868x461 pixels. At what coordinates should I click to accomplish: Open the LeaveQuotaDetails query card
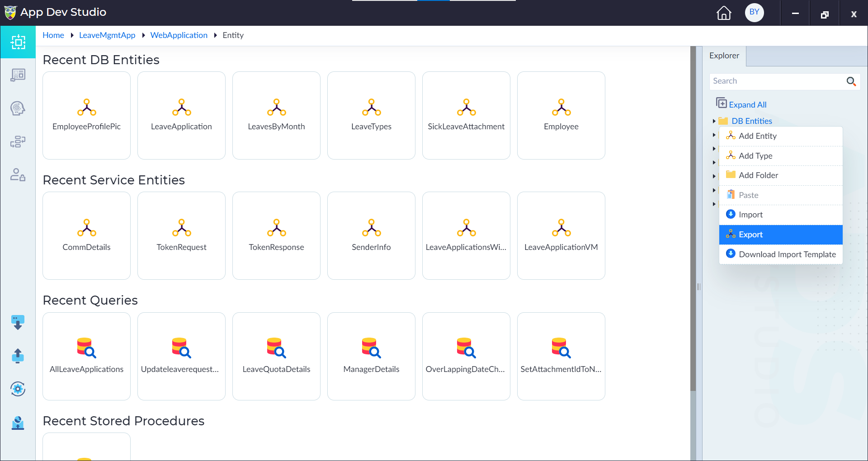(276, 356)
